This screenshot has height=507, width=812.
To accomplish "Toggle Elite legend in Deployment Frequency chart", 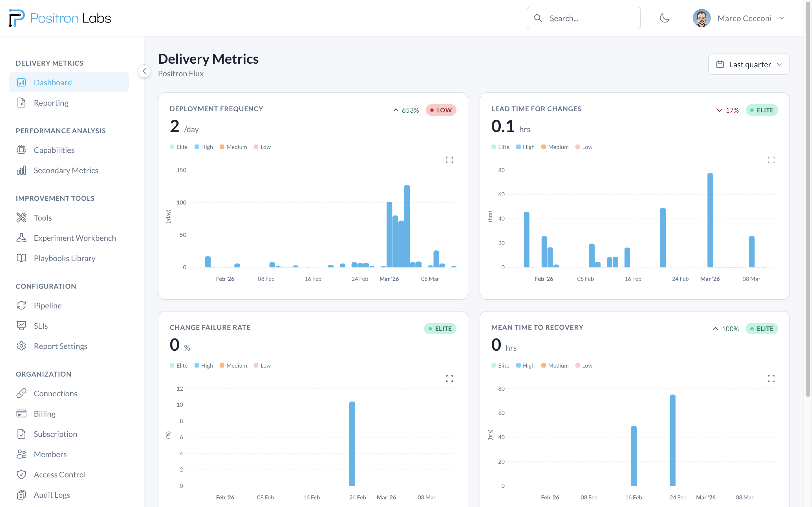I will (178, 147).
